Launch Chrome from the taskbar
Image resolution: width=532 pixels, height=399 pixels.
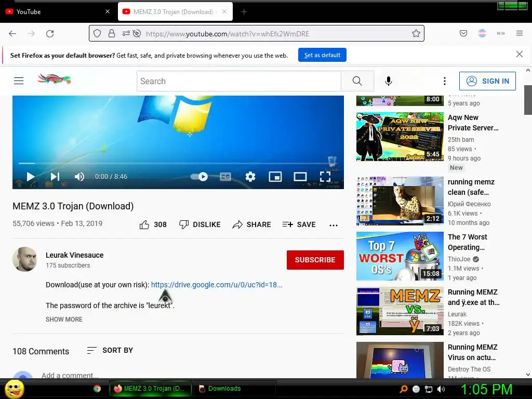pyautogui.click(x=97, y=389)
